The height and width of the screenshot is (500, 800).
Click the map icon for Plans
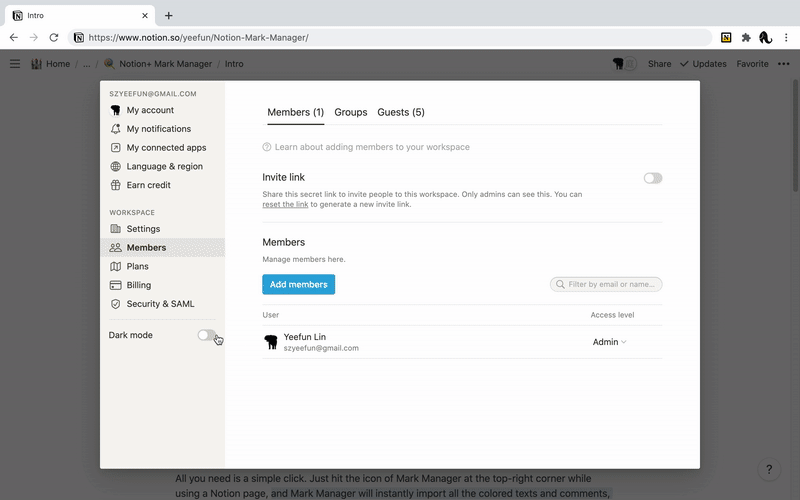pyautogui.click(x=116, y=266)
